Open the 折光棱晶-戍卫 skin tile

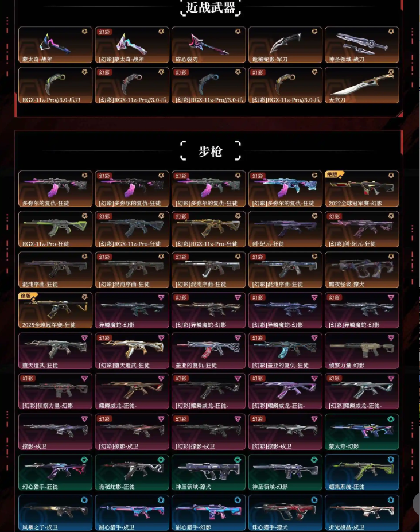[x=362, y=513]
